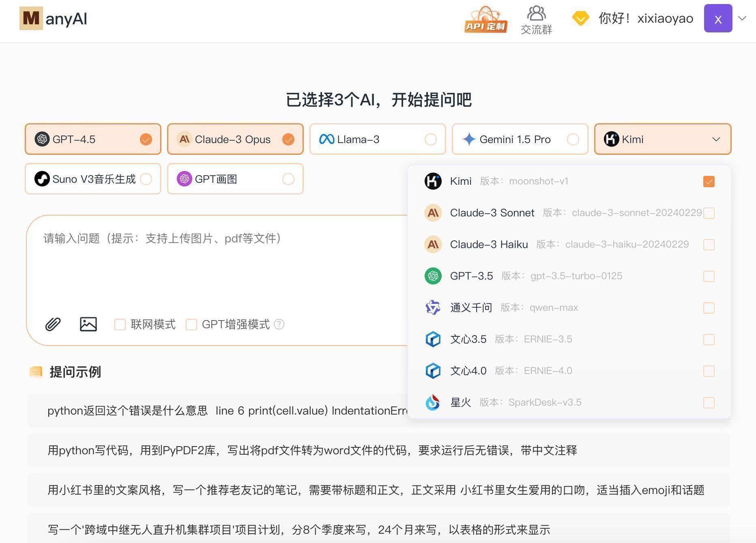Check the Claude-3 Haiku checkbox
Viewport: 756px width, 543px height.
pyautogui.click(x=709, y=245)
